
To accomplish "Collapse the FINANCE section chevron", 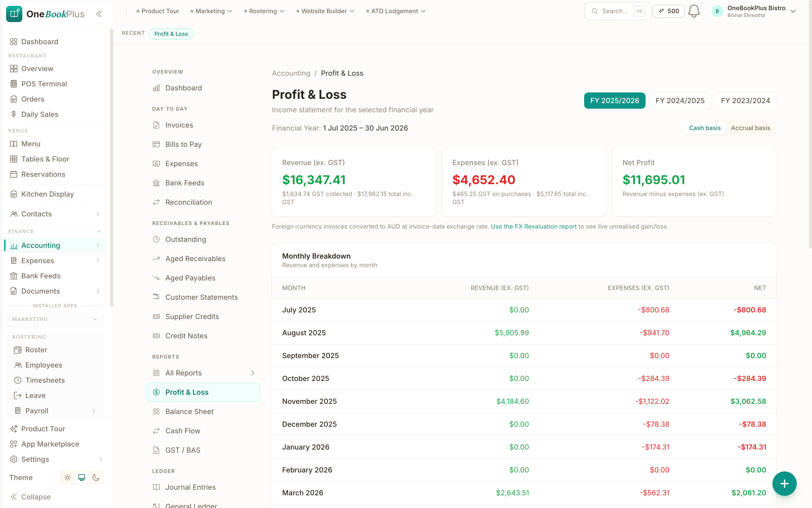I will (x=99, y=231).
